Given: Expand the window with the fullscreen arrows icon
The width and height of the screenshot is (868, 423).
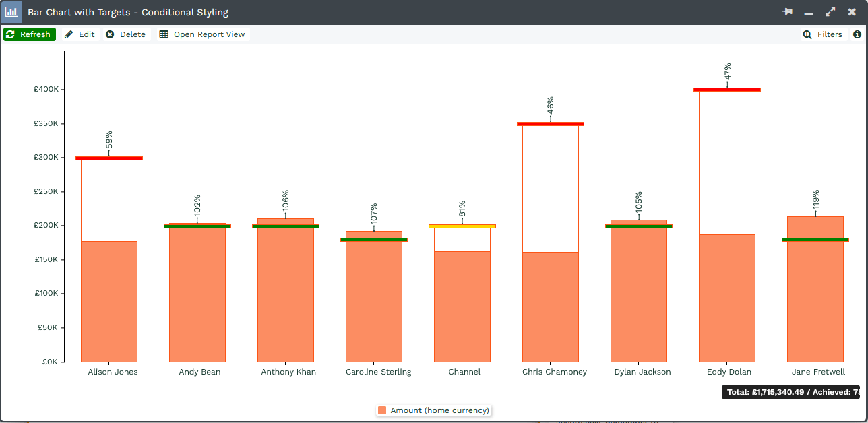Looking at the screenshot, I should coord(830,12).
